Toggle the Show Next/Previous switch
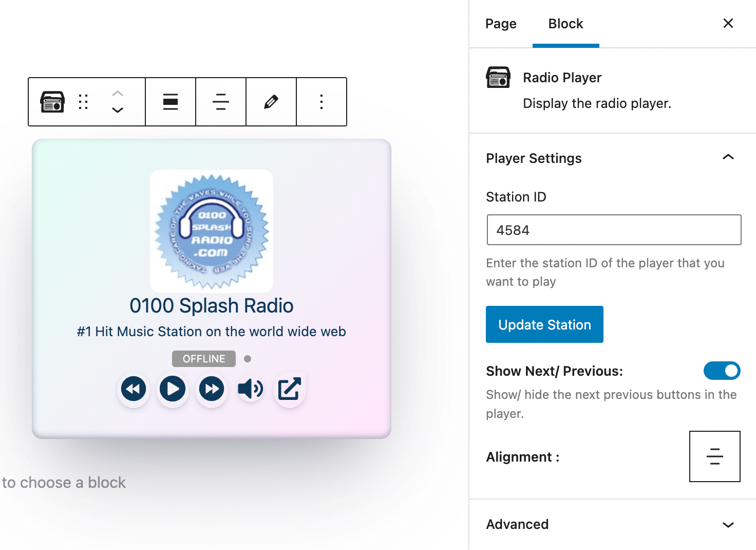Screen dimensions: 756x550 [722, 371]
